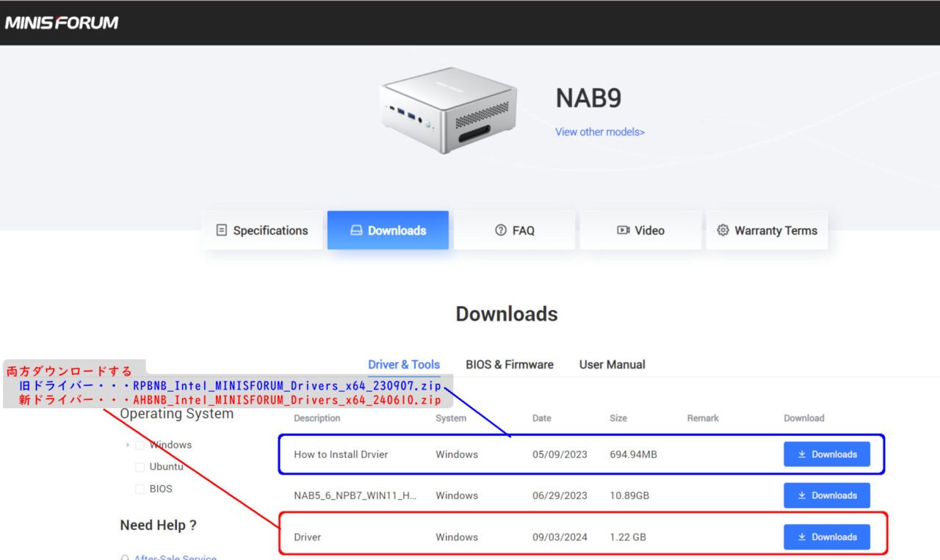Image resolution: width=940 pixels, height=560 pixels.
Task: Click the NAB9 mini PC product image
Action: (449, 109)
